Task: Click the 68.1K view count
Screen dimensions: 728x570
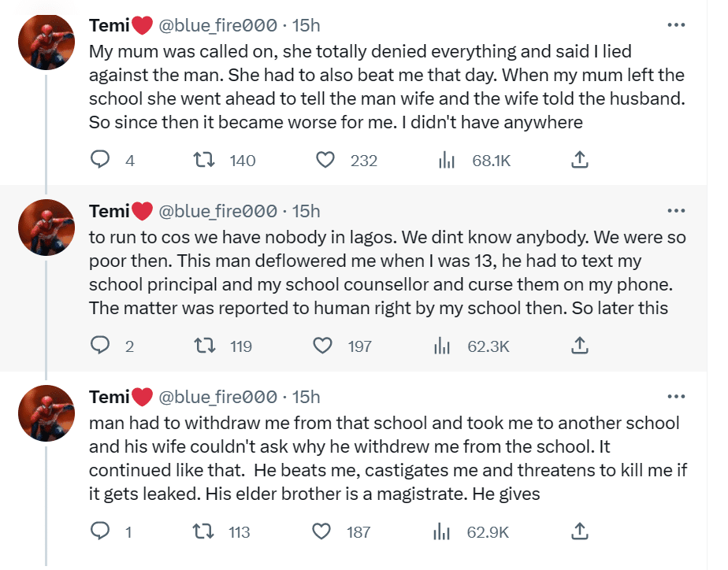Action: (491, 159)
